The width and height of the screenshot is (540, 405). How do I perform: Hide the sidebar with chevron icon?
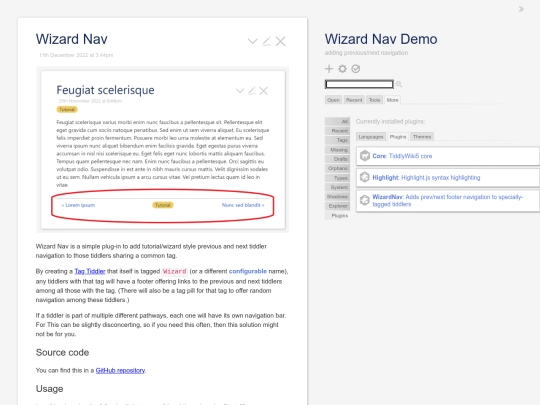521,9
